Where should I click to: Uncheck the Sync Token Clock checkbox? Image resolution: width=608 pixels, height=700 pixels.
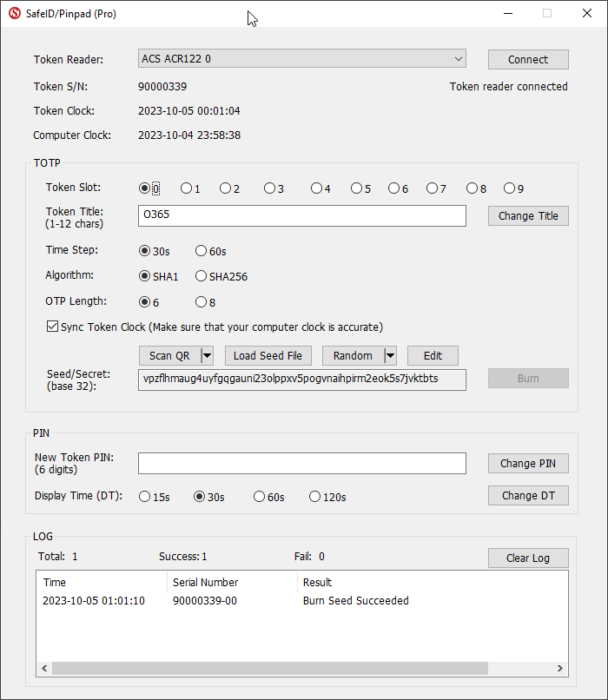click(x=52, y=327)
